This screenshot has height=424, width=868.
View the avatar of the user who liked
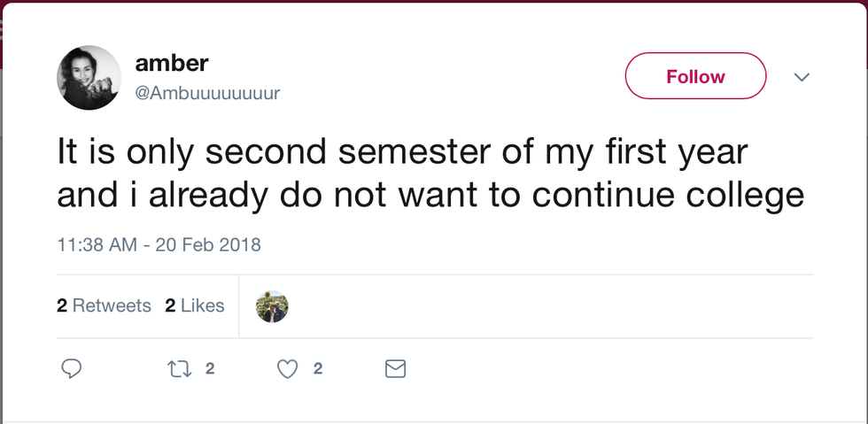[272, 306]
